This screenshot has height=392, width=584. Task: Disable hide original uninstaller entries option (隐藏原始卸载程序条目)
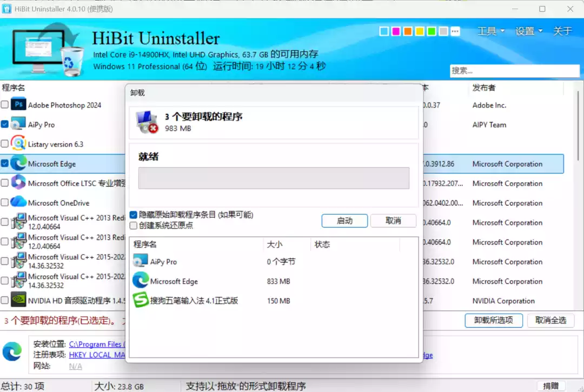point(134,215)
